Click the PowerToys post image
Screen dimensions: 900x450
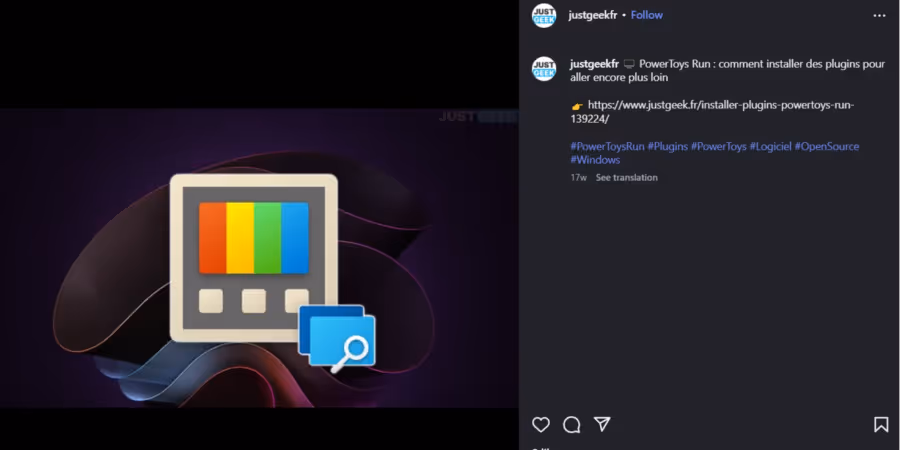259,258
